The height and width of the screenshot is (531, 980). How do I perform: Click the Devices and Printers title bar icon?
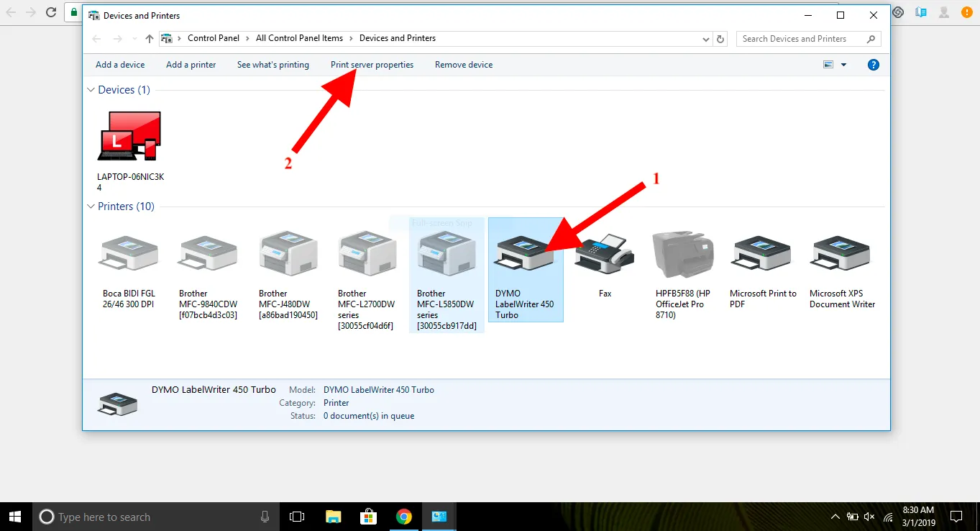(93, 15)
